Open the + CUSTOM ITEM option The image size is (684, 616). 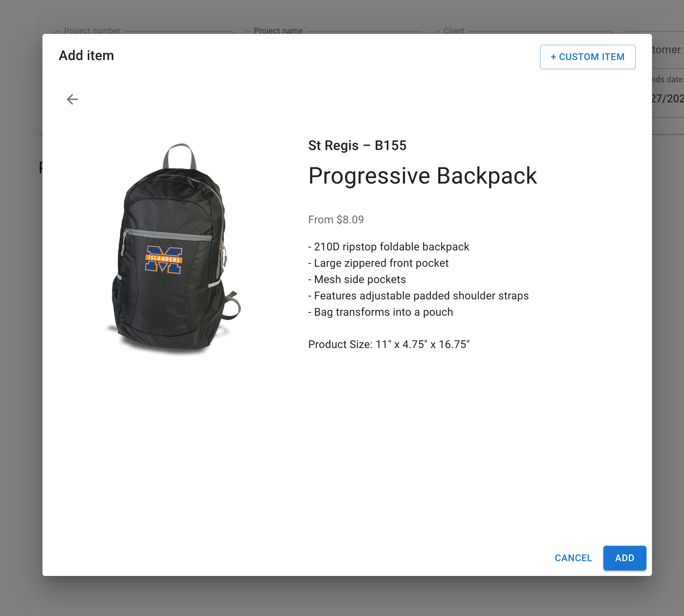point(587,57)
